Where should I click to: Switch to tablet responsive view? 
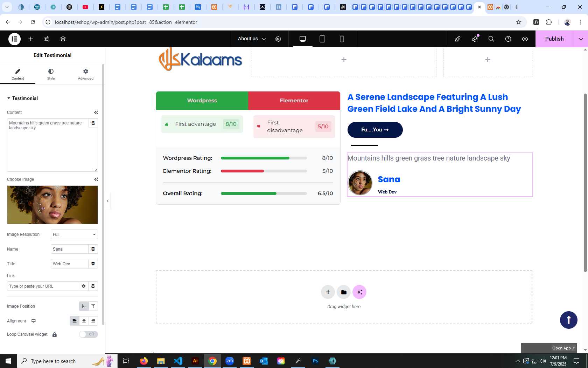pyautogui.click(x=322, y=39)
